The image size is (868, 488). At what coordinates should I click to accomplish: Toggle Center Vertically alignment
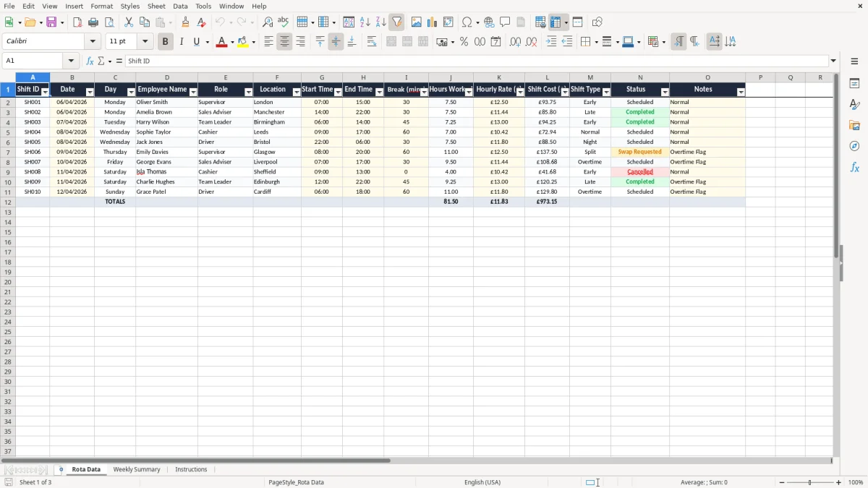[x=336, y=42]
